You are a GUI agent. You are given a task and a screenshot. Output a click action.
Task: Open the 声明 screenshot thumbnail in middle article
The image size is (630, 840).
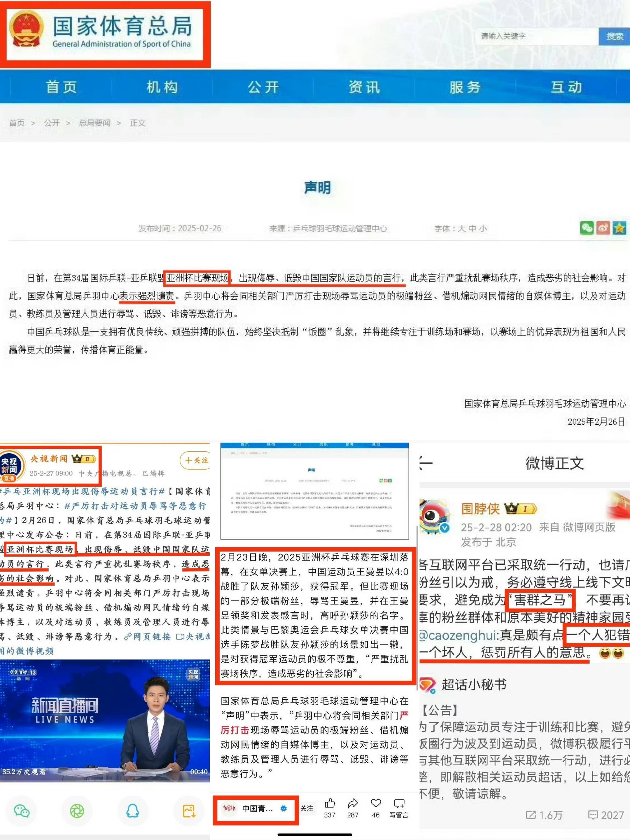click(x=315, y=491)
